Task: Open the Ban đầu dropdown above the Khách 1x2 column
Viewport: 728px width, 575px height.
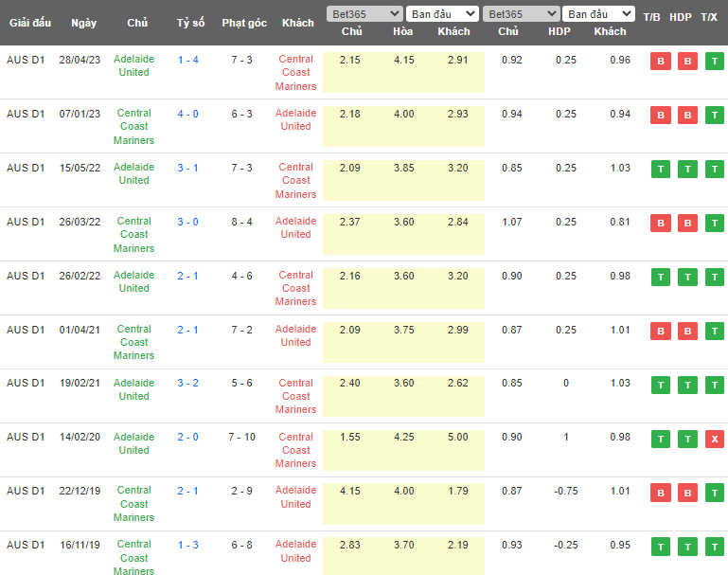Action: [442, 14]
